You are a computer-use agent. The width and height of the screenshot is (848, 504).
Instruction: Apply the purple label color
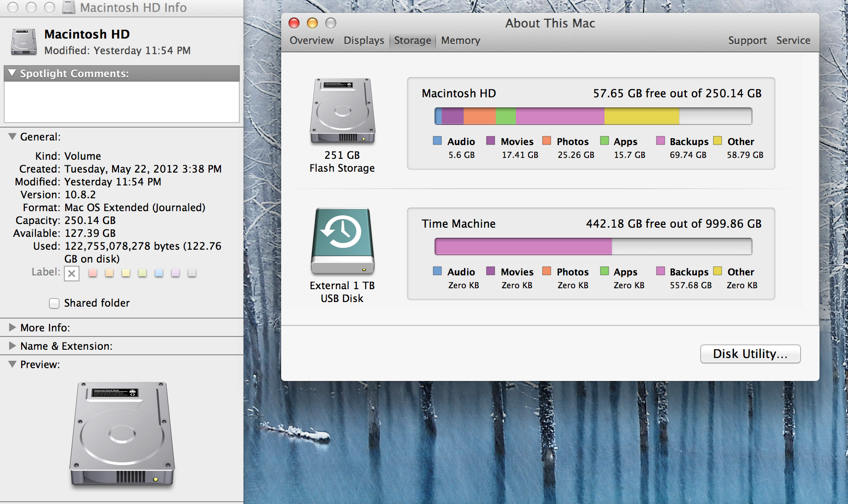click(x=175, y=273)
